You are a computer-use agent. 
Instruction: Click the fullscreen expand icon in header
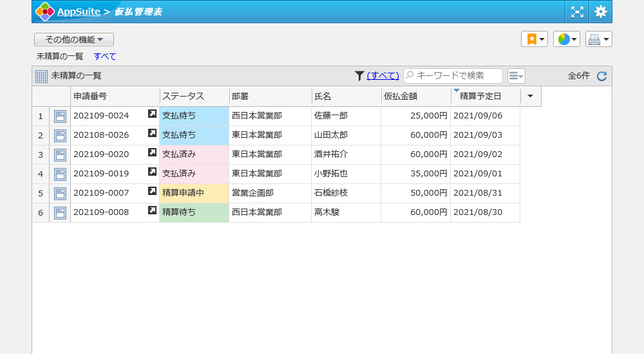577,12
